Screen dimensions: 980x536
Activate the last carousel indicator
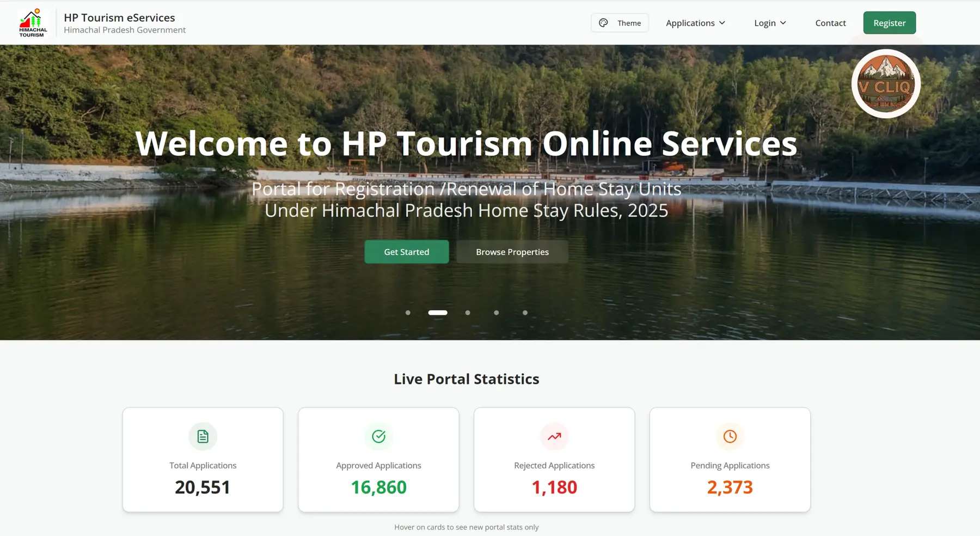525,313
